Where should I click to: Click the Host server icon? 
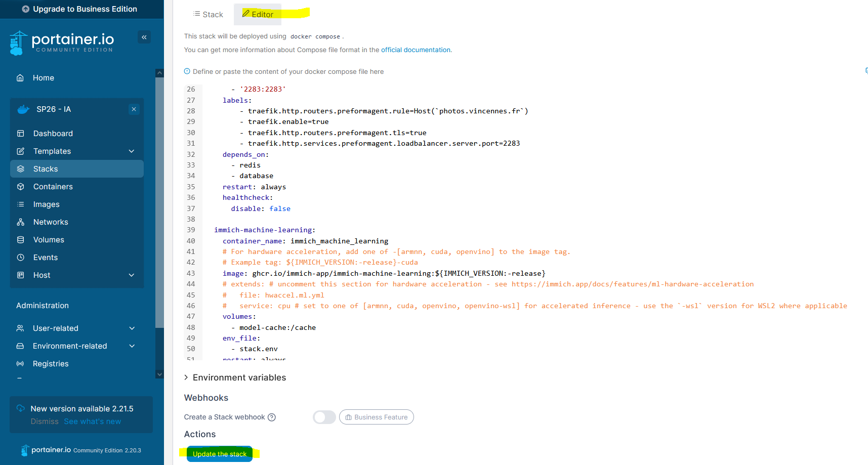tap(21, 275)
